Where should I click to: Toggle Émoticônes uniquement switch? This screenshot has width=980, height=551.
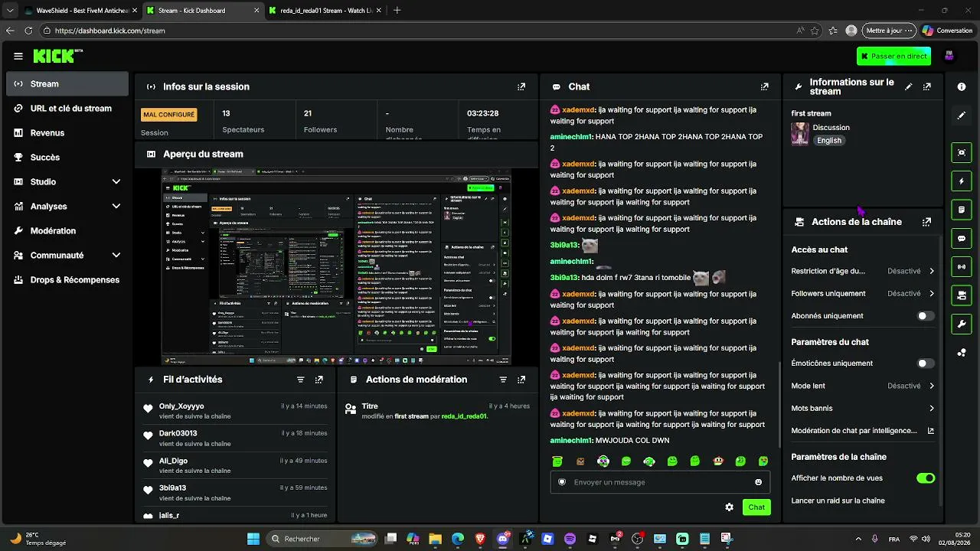pos(926,364)
